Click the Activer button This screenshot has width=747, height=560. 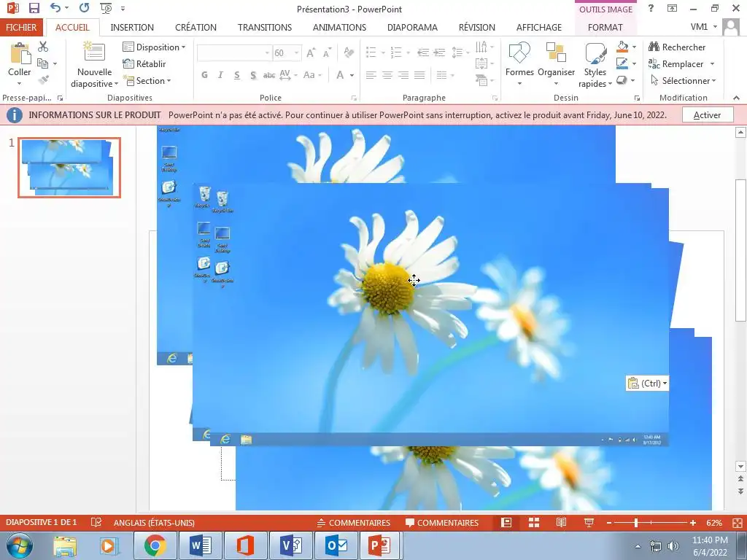pos(707,114)
